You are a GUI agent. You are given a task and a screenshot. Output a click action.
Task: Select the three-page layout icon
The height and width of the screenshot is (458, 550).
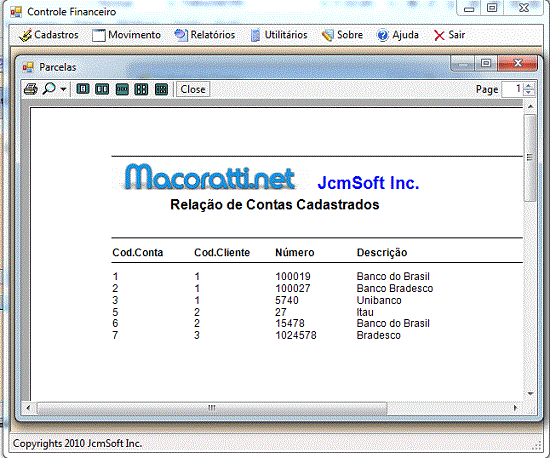click(122, 89)
